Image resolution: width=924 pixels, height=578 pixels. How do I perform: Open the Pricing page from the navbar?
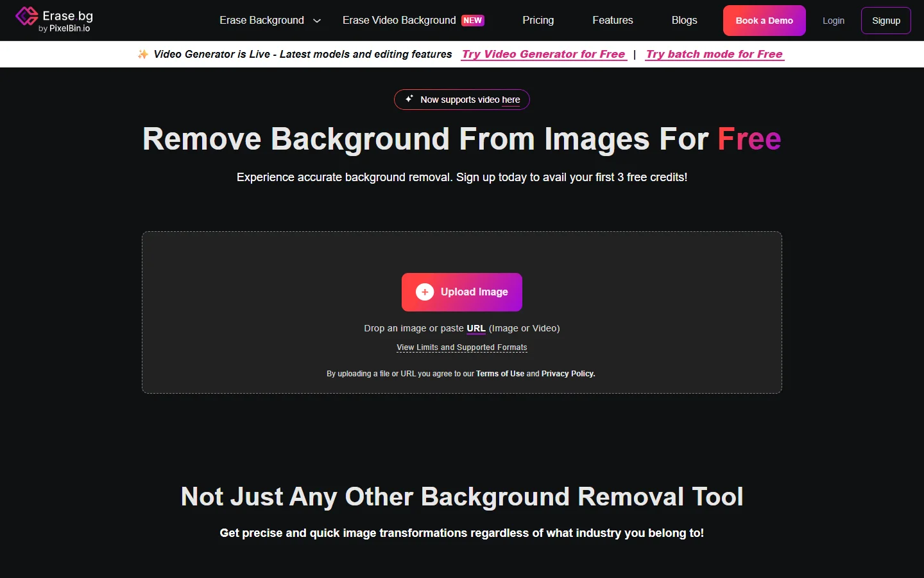point(538,20)
